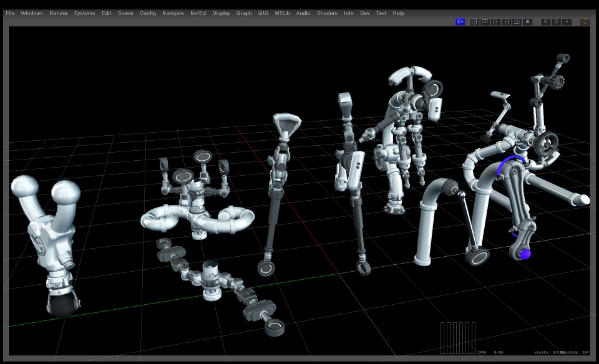Click the open-circle icon in toolbar
Image resolution: width=599 pixels, height=364 pixels.
[545, 22]
